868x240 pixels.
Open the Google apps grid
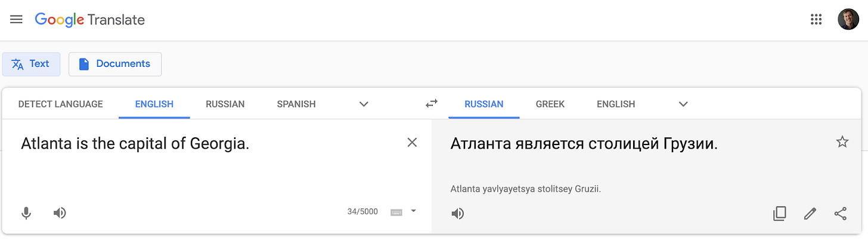(x=816, y=20)
